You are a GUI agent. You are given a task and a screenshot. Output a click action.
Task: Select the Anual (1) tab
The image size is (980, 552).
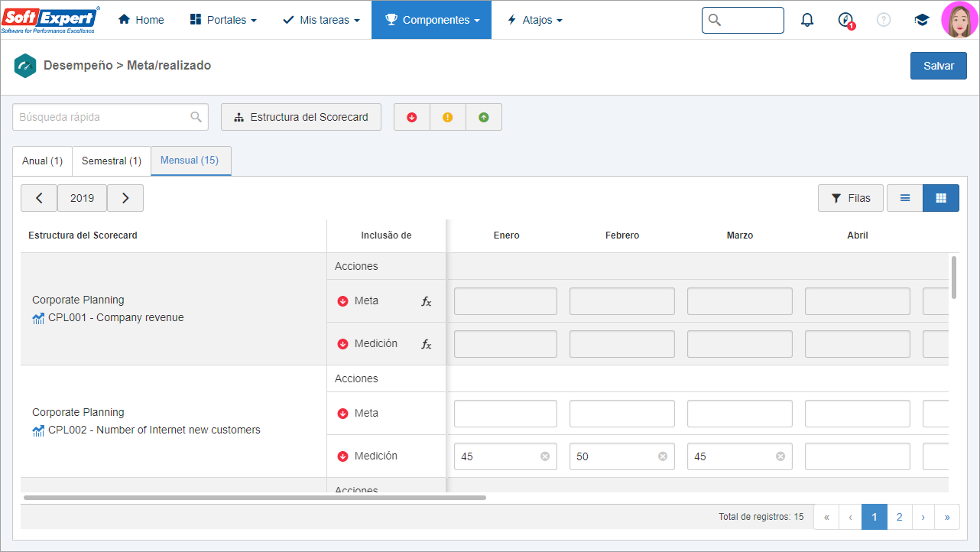pyautogui.click(x=42, y=161)
